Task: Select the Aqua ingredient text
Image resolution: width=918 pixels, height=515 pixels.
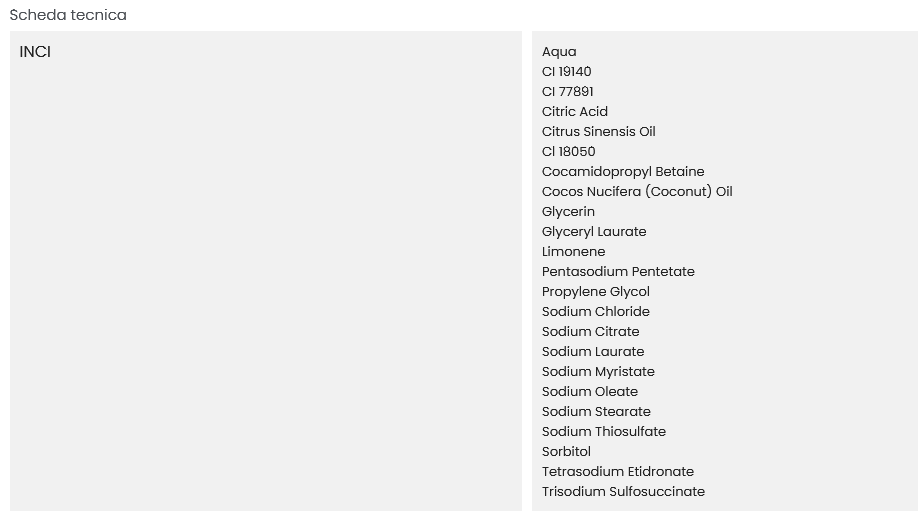Action: (559, 52)
